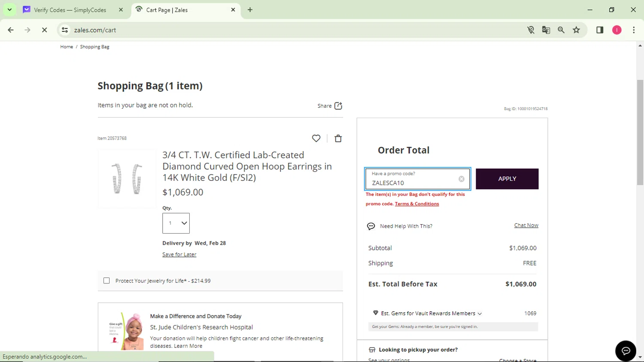Click the Share label text
The image size is (644, 362).
pos(325,106)
